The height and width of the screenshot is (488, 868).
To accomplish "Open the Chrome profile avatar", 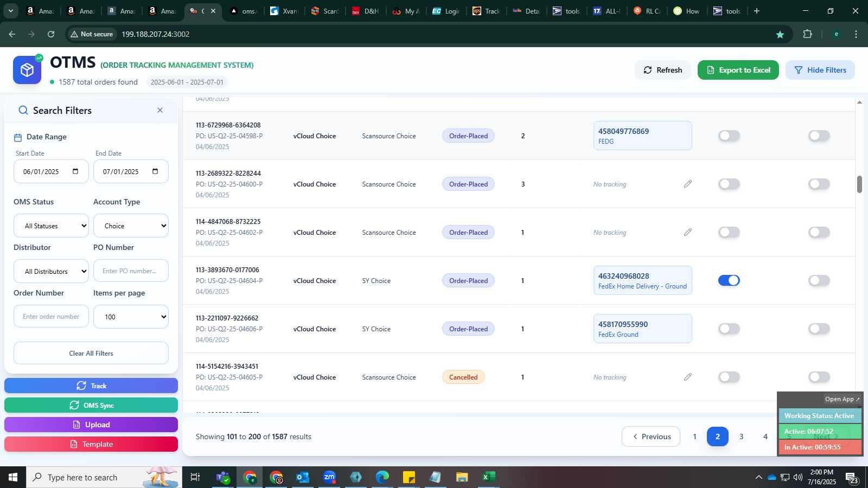I will pos(837,34).
